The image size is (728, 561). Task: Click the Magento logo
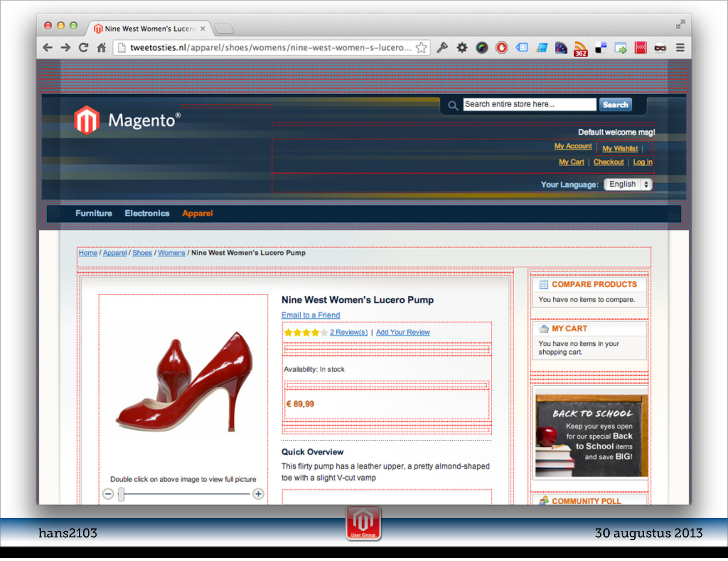pyautogui.click(x=127, y=120)
